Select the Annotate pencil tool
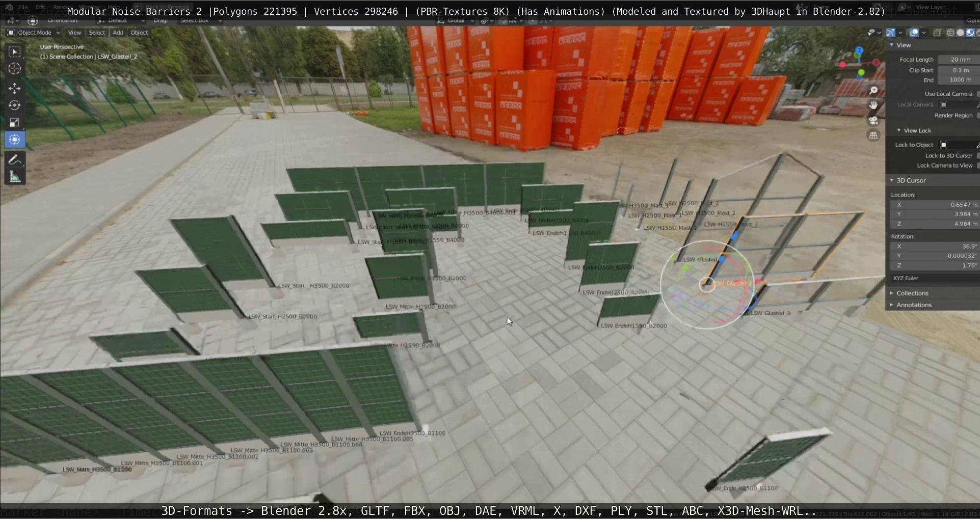The image size is (980, 519). [x=14, y=160]
